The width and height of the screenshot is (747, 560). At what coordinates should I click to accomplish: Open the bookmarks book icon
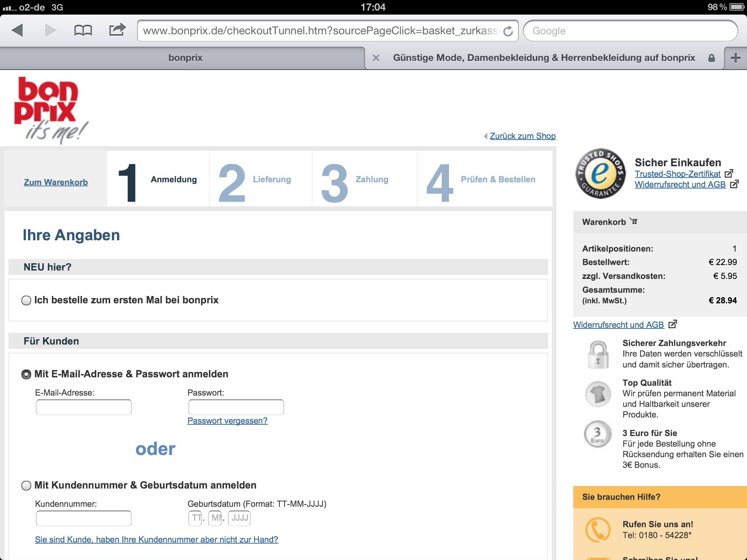coord(83,30)
